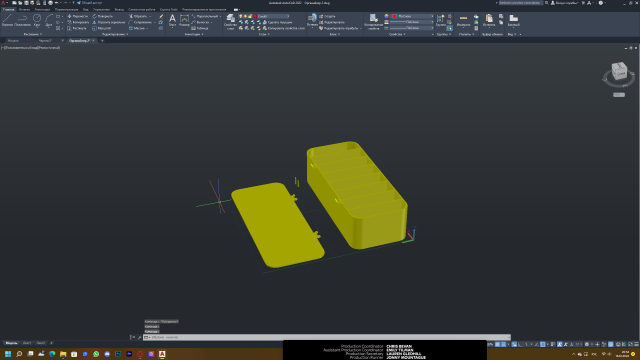
Task: Open the linetype dropdown in Properties panel
Action: (x=411, y=28)
